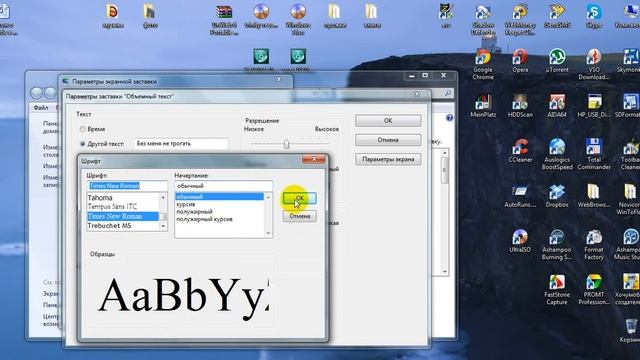Image resolution: width=640 pixels, height=360 pixels.
Task: Select the обычный style option
Action: pos(220,197)
